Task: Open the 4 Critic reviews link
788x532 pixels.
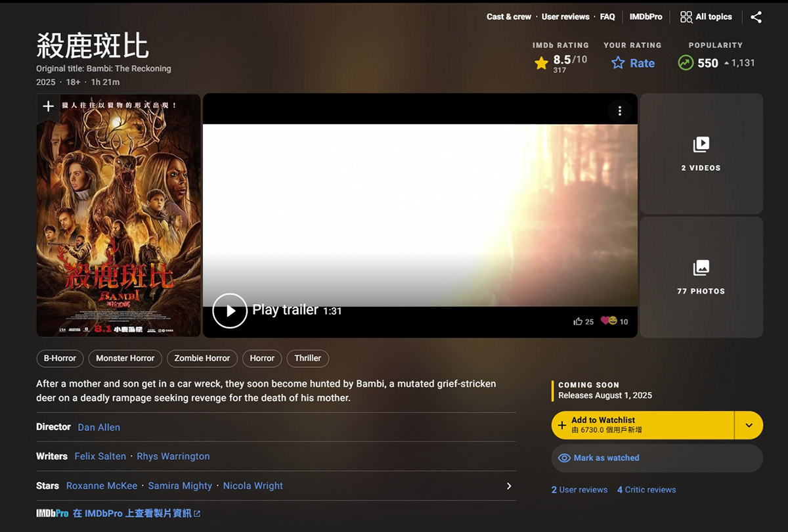Action: pyautogui.click(x=646, y=490)
